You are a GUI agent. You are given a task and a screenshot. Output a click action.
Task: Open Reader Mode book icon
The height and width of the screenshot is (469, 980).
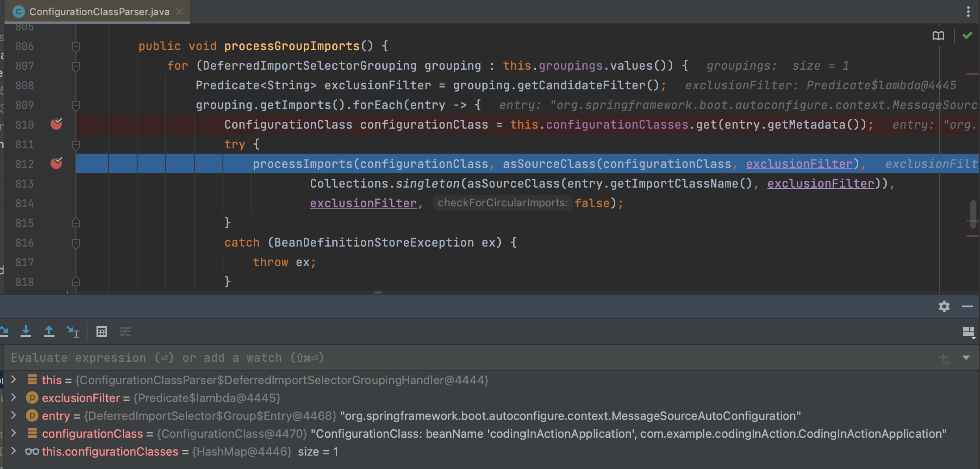(x=938, y=36)
